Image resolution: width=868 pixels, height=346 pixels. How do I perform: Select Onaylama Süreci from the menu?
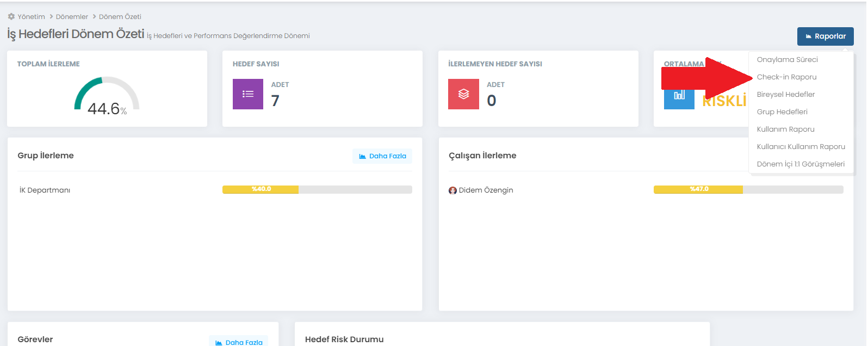(x=787, y=60)
